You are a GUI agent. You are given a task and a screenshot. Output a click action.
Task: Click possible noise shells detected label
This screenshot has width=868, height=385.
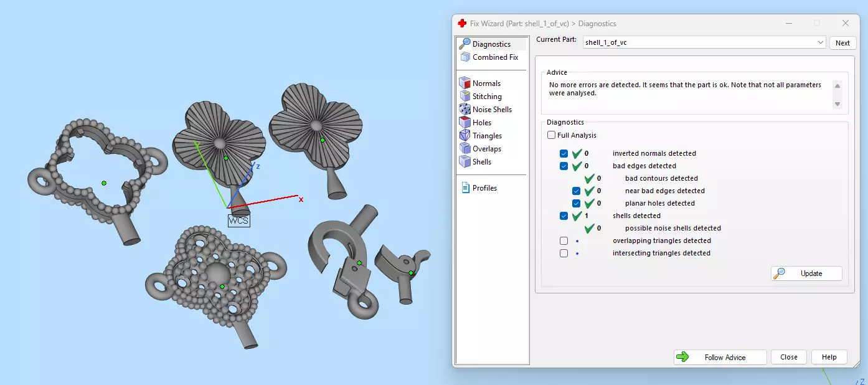pyautogui.click(x=673, y=228)
